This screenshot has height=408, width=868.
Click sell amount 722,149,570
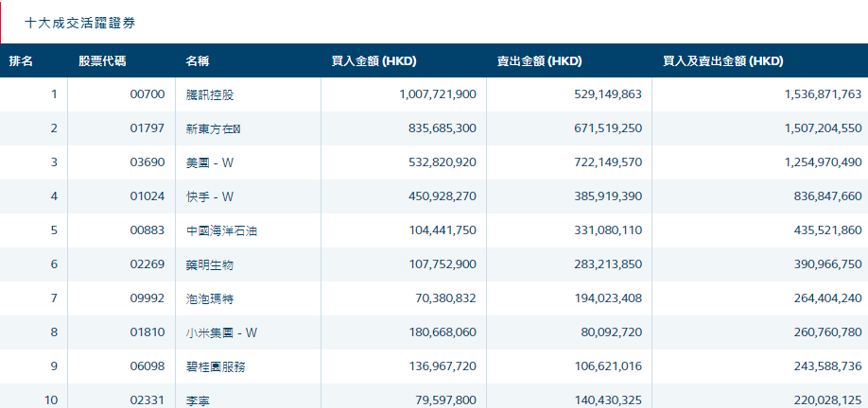coord(608,162)
